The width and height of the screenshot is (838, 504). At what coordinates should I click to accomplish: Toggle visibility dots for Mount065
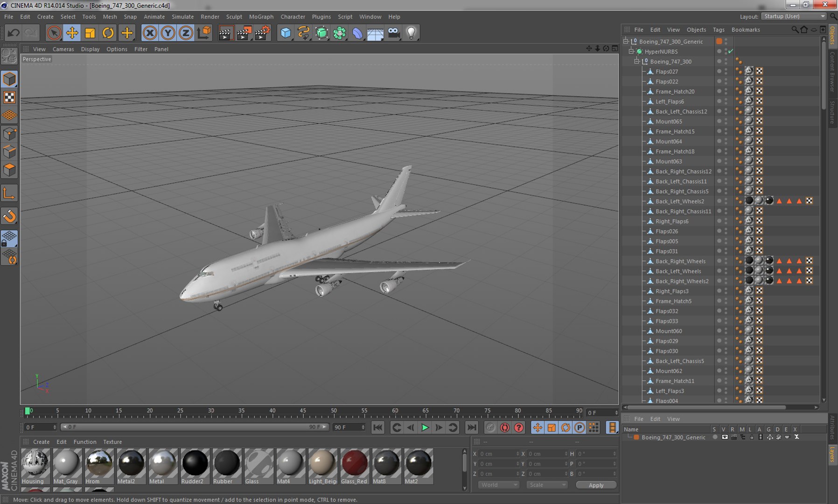(726, 121)
